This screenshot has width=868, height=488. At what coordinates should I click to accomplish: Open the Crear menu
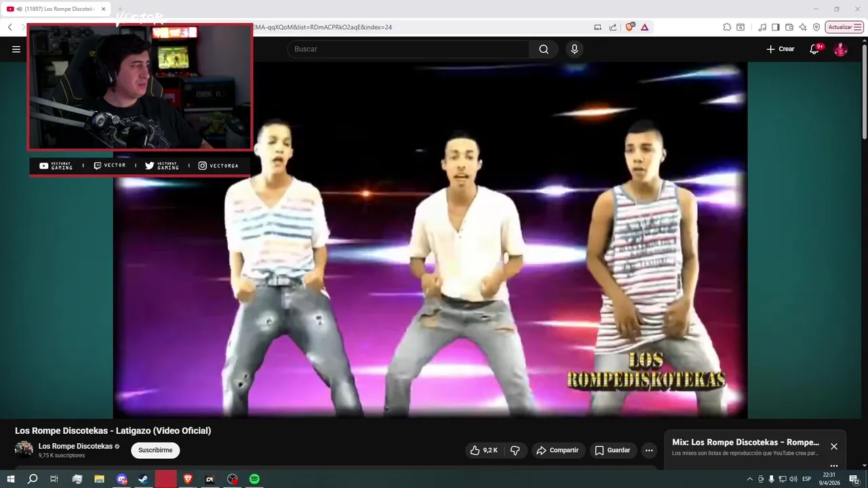(x=781, y=49)
